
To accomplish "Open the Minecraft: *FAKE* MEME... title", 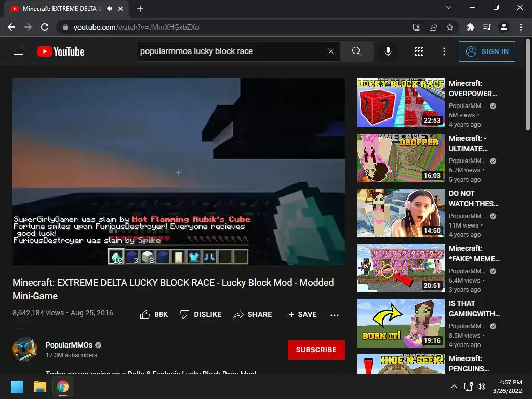I will point(474,254).
